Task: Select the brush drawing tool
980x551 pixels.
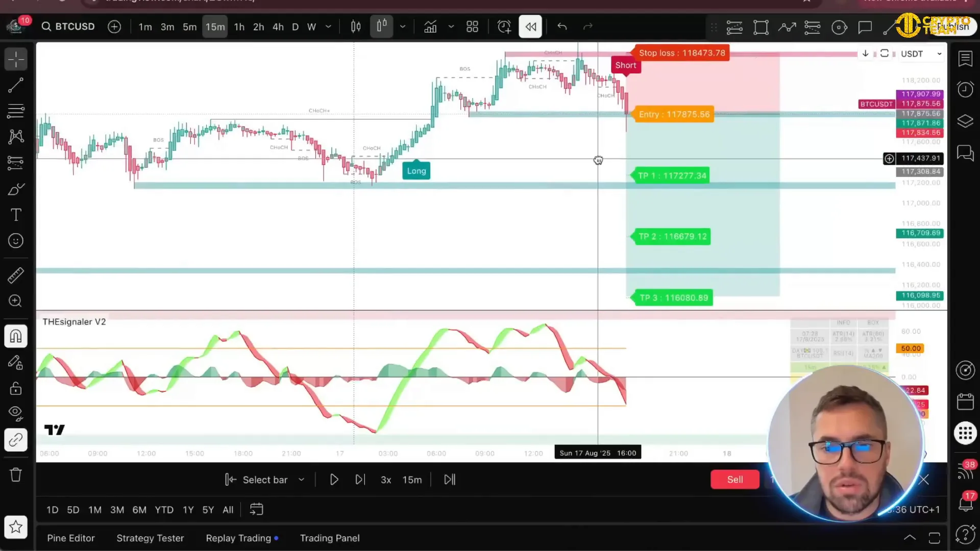Action: pyautogui.click(x=16, y=189)
